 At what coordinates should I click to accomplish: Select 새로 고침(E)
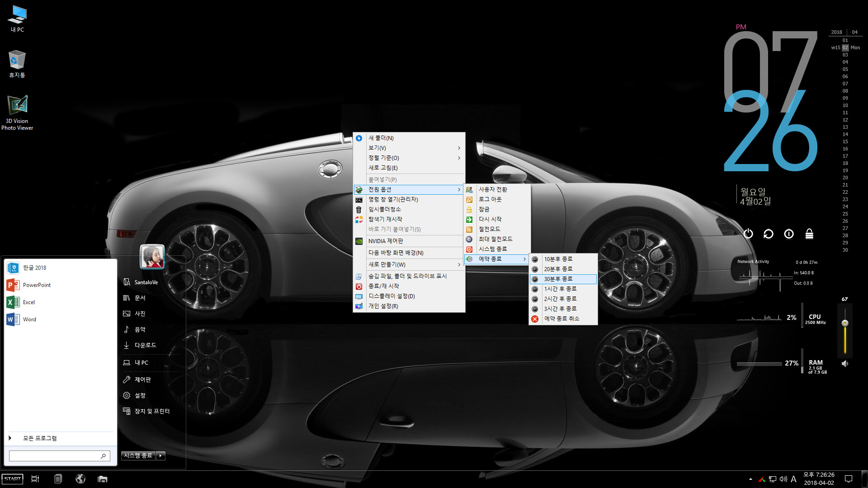pos(409,168)
